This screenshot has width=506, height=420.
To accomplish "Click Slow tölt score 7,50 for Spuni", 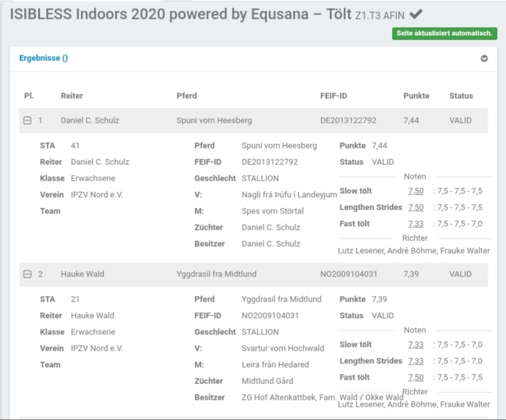I will coord(416,191).
